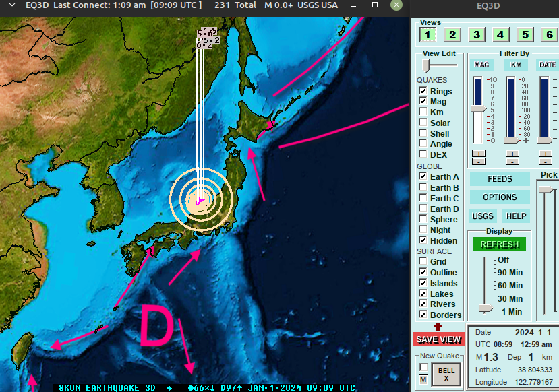
Task: Click the KM depth filter slider handle
Action: pyautogui.click(x=512, y=141)
